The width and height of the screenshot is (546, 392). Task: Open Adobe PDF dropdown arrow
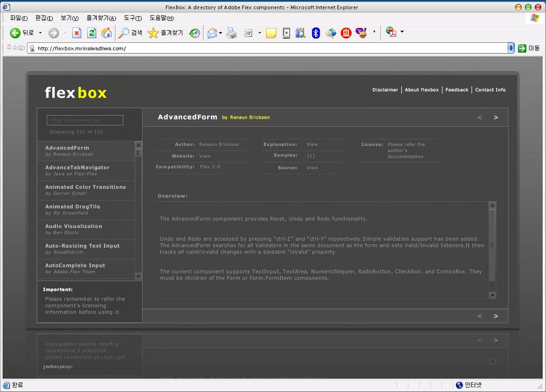[402, 32]
